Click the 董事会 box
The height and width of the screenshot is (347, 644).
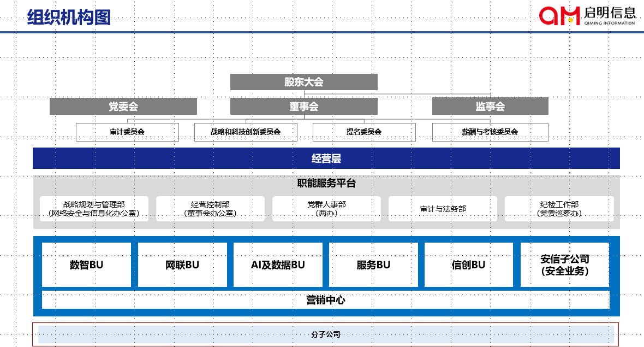pyautogui.click(x=303, y=107)
